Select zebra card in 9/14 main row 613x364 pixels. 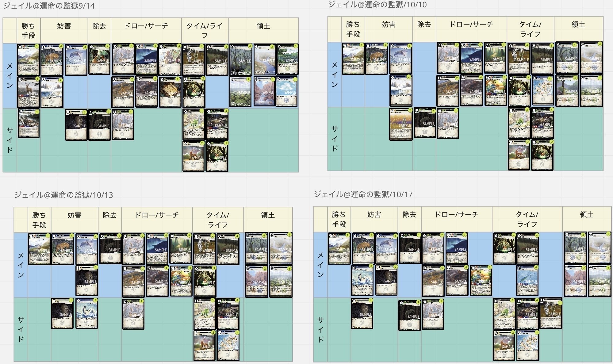193,60
